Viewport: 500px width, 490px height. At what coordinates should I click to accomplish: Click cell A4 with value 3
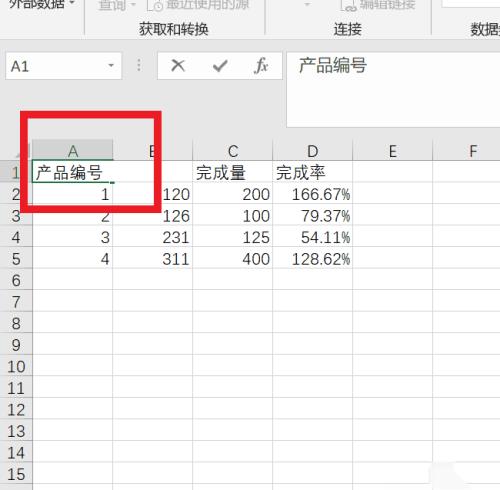click(73, 237)
